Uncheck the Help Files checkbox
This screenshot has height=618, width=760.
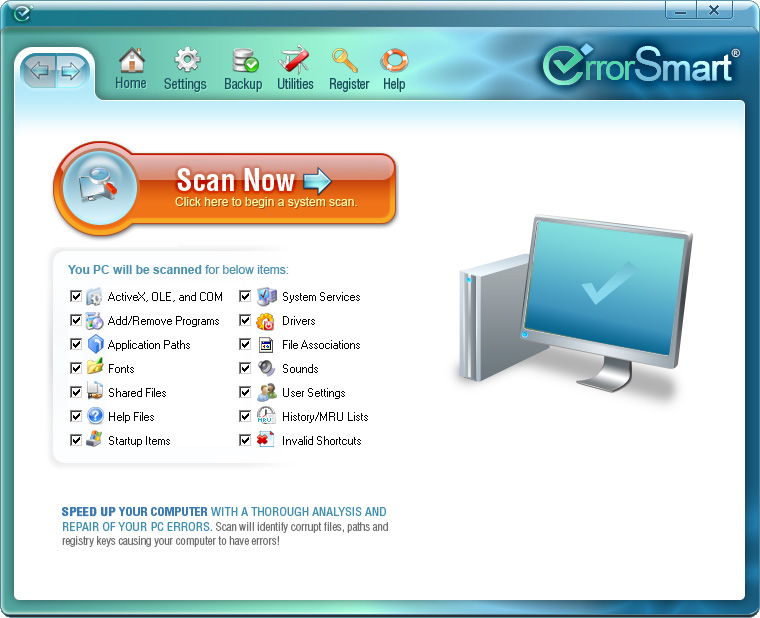(x=76, y=416)
